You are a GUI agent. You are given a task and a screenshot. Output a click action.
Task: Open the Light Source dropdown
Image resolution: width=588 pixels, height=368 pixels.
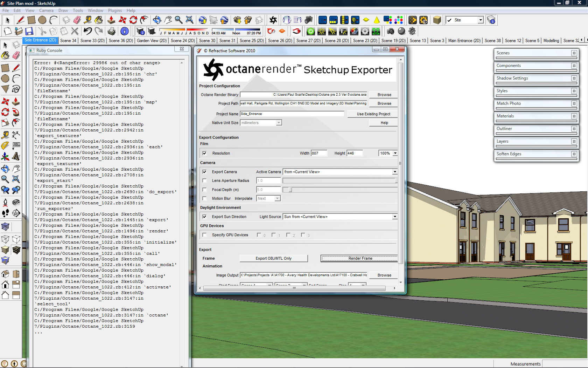(340, 217)
